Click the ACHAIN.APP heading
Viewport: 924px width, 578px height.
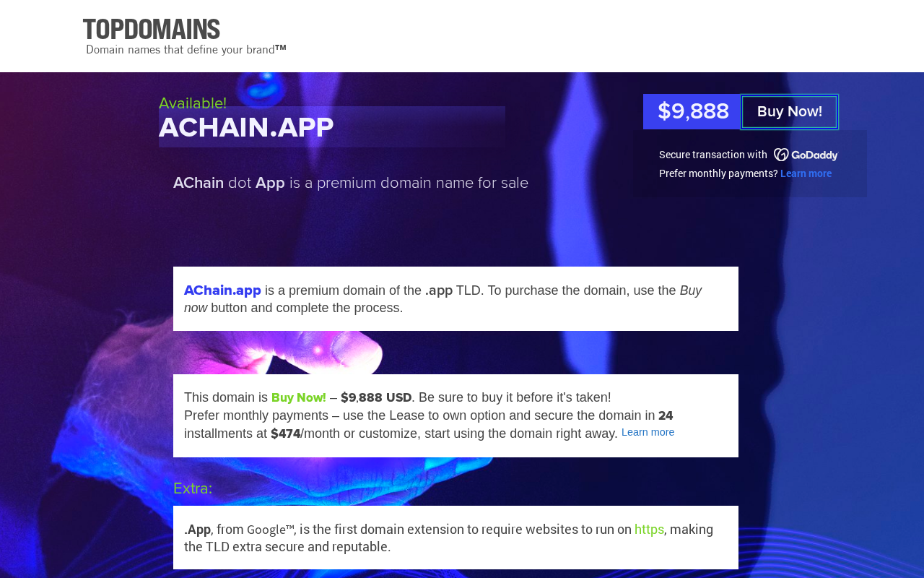tap(246, 127)
